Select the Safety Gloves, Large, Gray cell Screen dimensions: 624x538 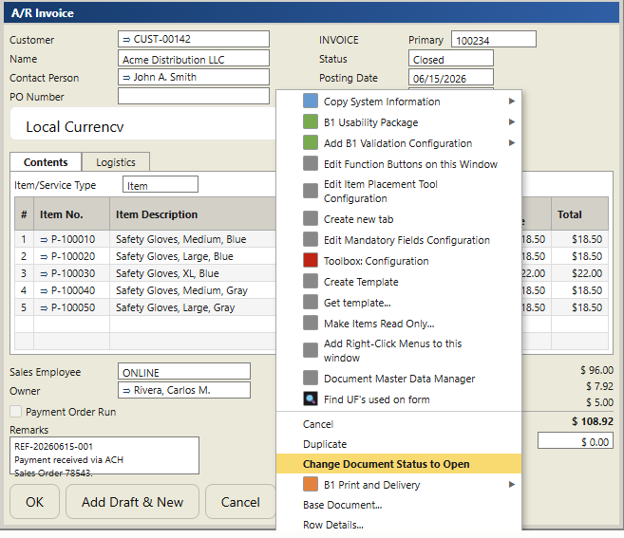(193, 308)
